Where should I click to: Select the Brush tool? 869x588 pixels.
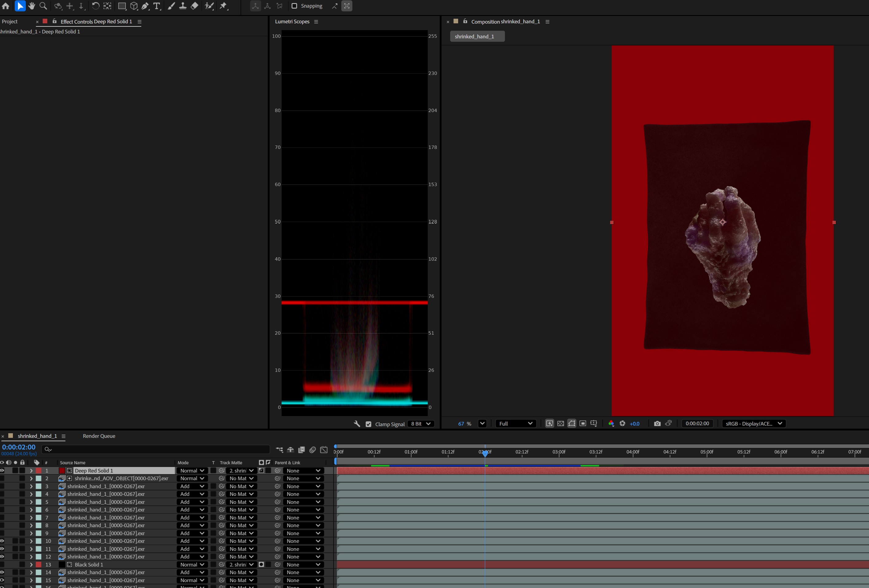(172, 6)
